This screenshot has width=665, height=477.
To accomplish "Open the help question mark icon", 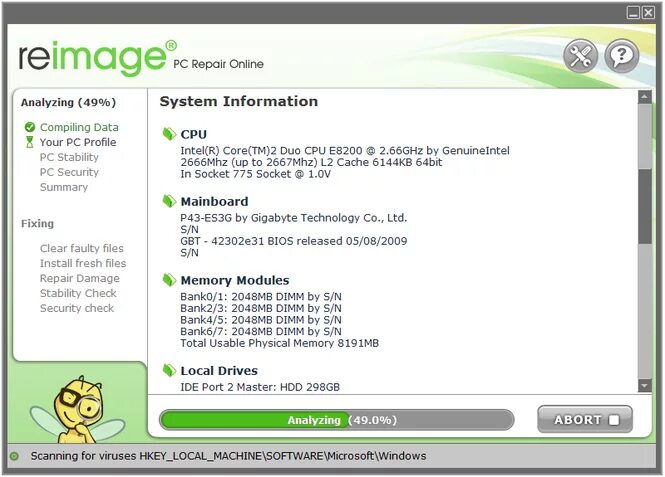I will click(x=621, y=56).
